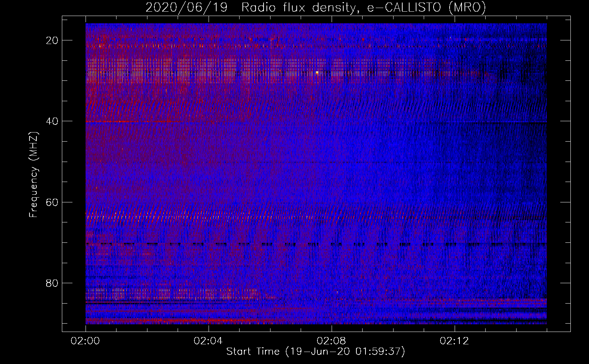Click the bright yellow spot near 28 MHz
589x364 pixels.
tap(317, 72)
